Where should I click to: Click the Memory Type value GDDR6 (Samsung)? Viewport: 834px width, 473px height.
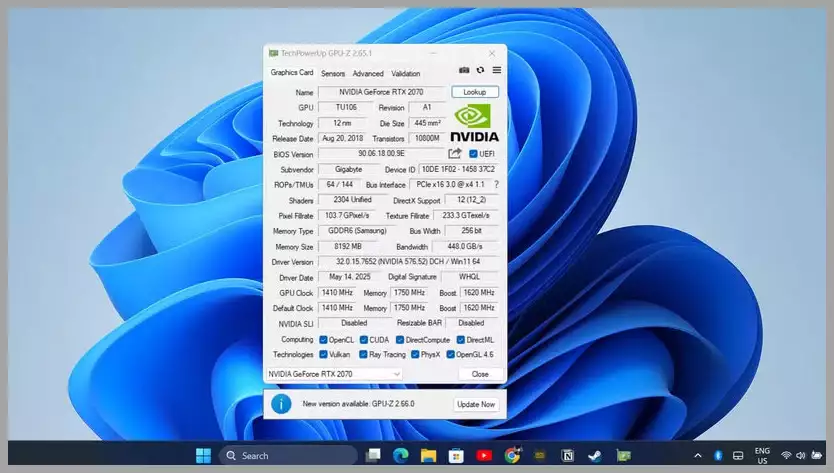pyautogui.click(x=357, y=231)
